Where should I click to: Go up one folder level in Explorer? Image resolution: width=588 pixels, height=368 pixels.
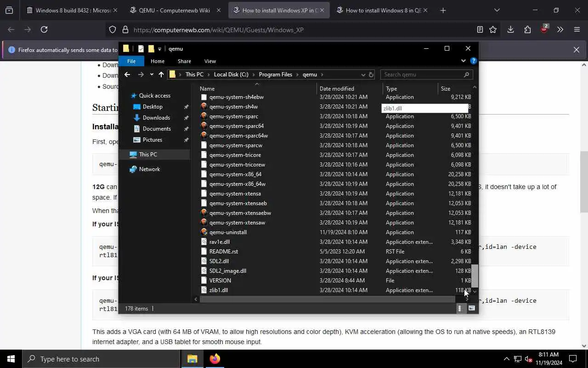[x=161, y=75]
